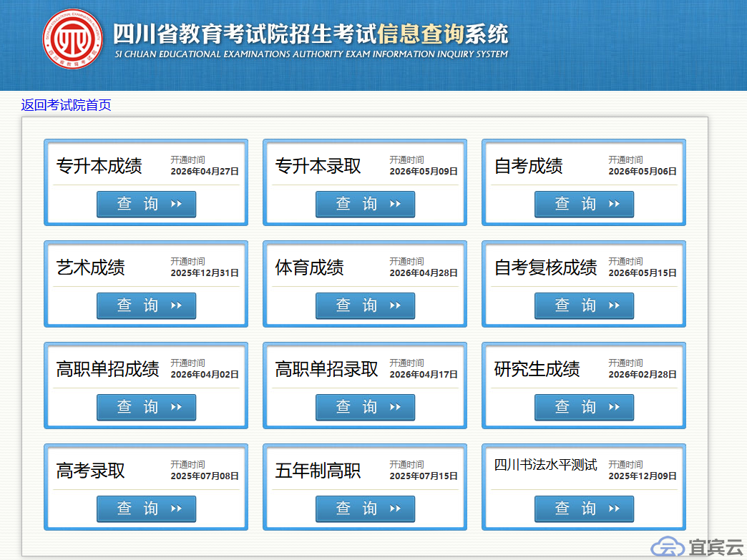Select the 高职单招录取 title text
Image resolution: width=747 pixels, height=560 pixels.
(x=327, y=369)
